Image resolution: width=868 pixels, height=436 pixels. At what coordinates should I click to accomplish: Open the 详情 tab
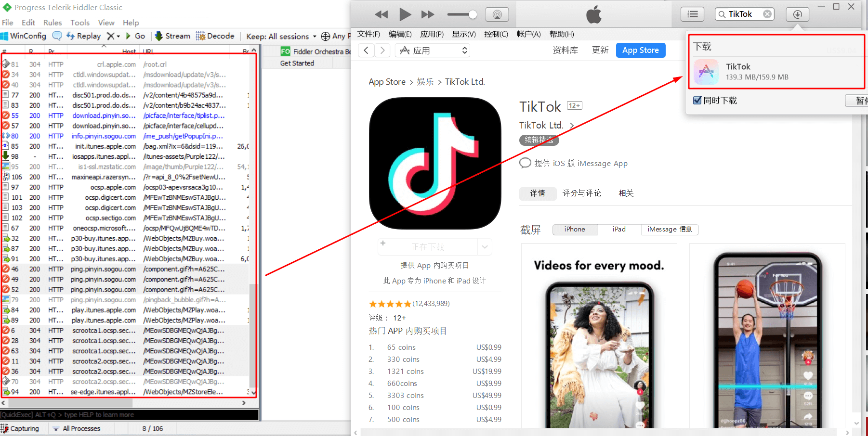[x=538, y=193]
